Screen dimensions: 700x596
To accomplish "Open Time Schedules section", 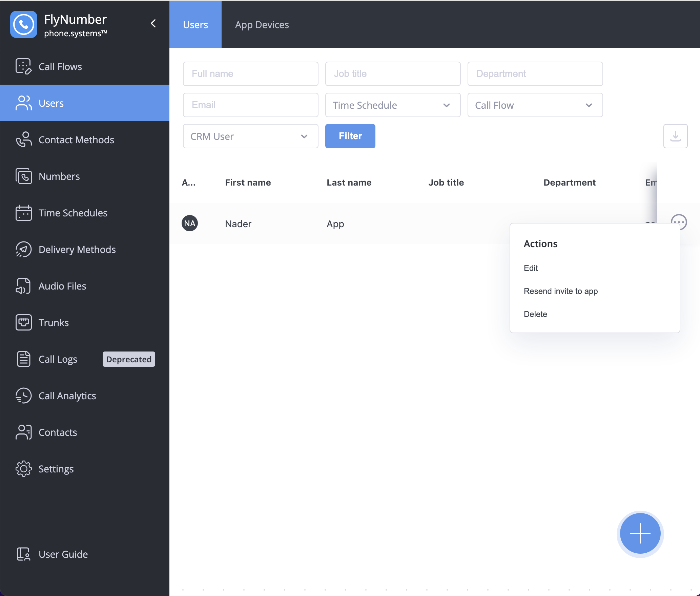I will click(x=85, y=213).
